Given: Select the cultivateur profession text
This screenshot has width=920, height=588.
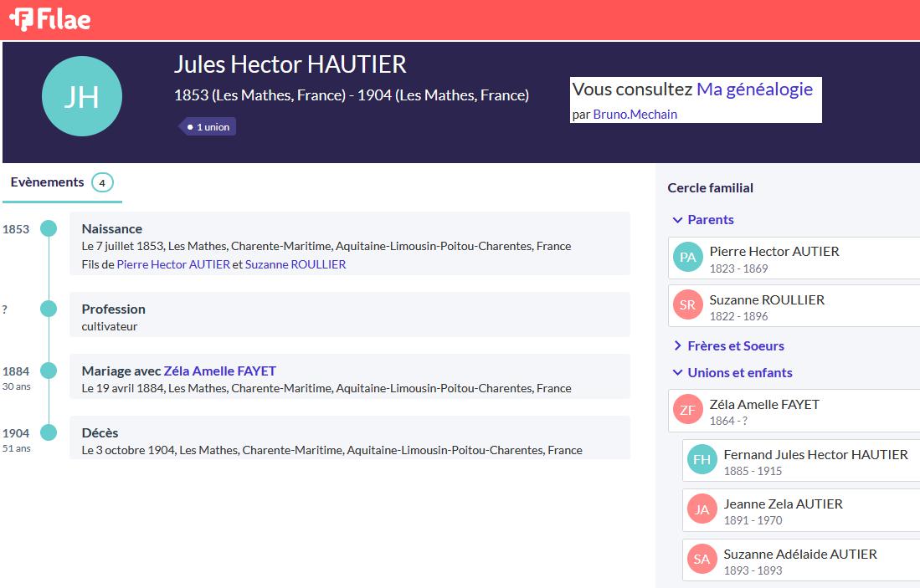Looking at the screenshot, I should 109,326.
